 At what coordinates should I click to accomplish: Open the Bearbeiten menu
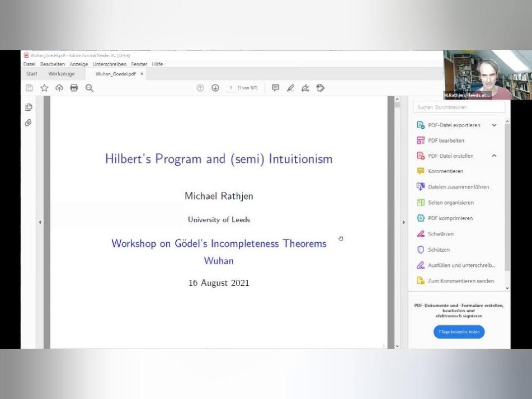(52, 64)
